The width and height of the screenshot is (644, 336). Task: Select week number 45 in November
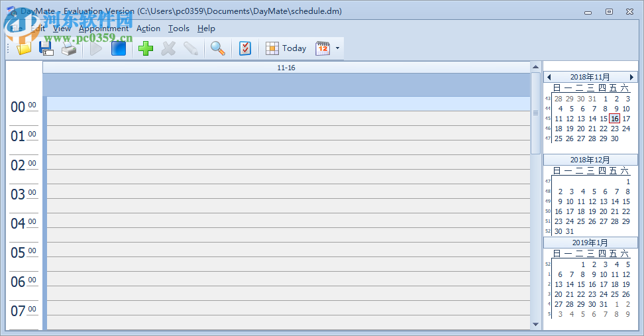pos(547,119)
